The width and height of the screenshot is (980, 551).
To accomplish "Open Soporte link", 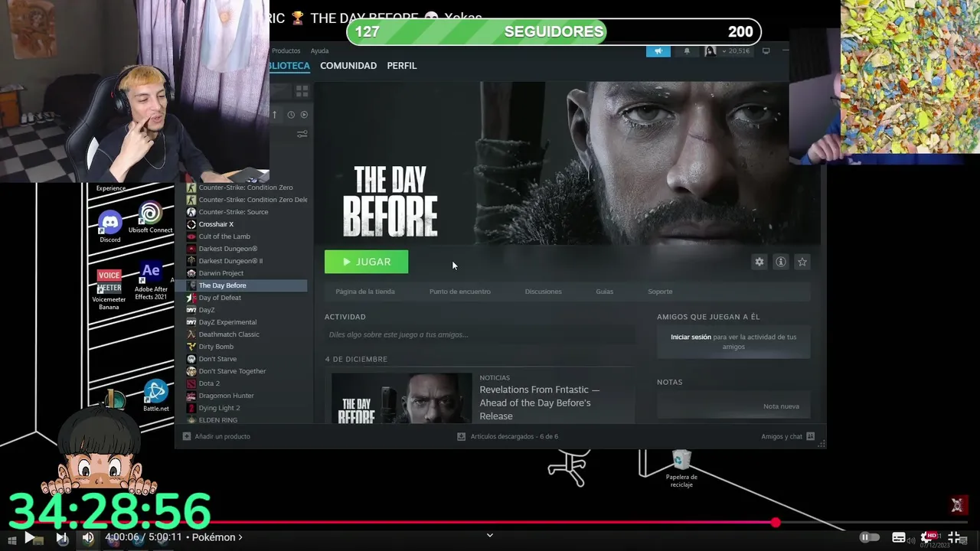I will pyautogui.click(x=660, y=292).
